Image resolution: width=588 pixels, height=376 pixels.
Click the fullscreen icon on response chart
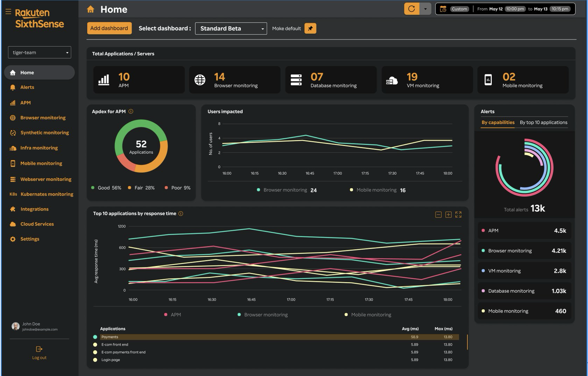pyautogui.click(x=458, y=215)
